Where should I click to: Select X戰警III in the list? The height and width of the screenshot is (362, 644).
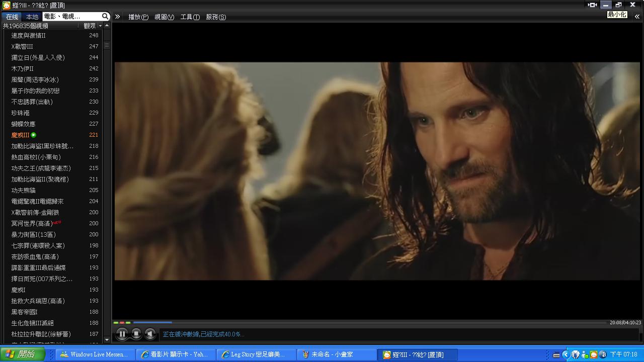coord(22,47)
